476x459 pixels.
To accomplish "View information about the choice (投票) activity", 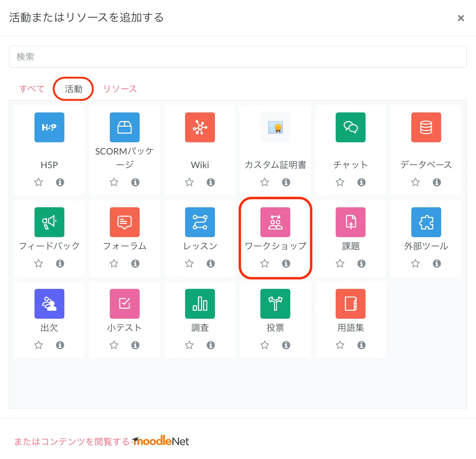I will [286, 345].
